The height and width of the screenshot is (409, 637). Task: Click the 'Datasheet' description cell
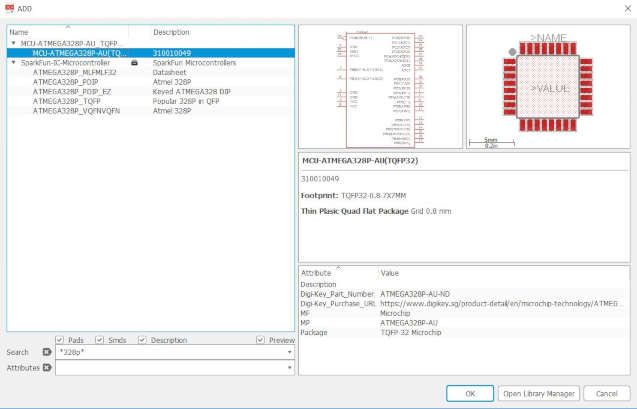click(x=169, y=72)
